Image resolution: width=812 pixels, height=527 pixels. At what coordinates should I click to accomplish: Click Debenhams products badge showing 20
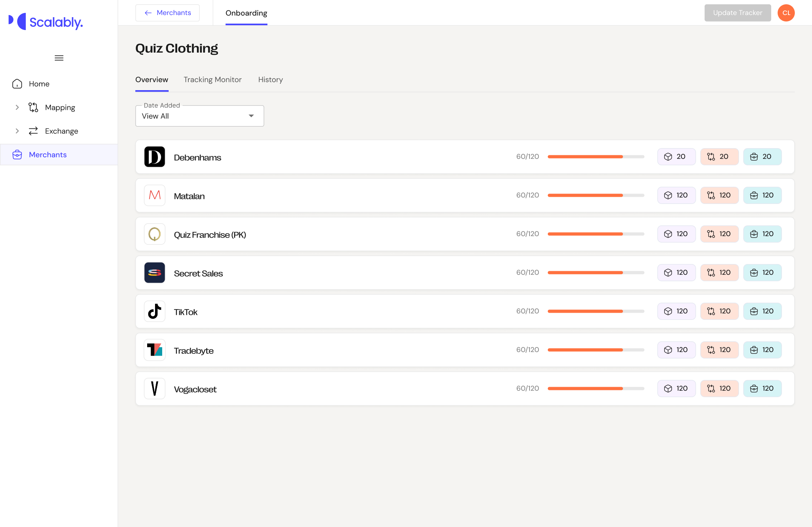pos(676,157)
